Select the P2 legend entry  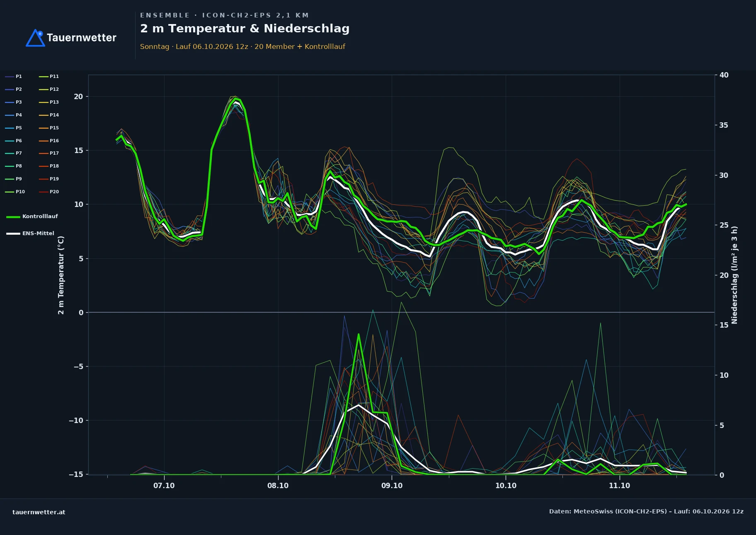(x=14, y=89)
